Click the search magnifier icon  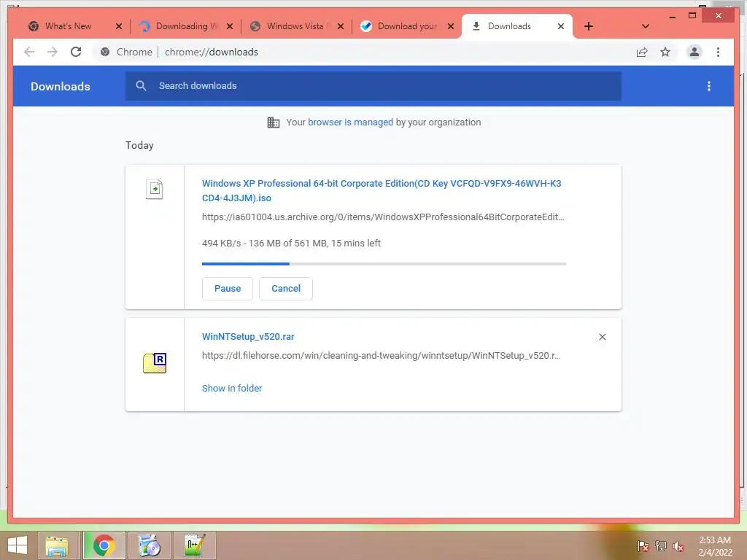[141, 86]
